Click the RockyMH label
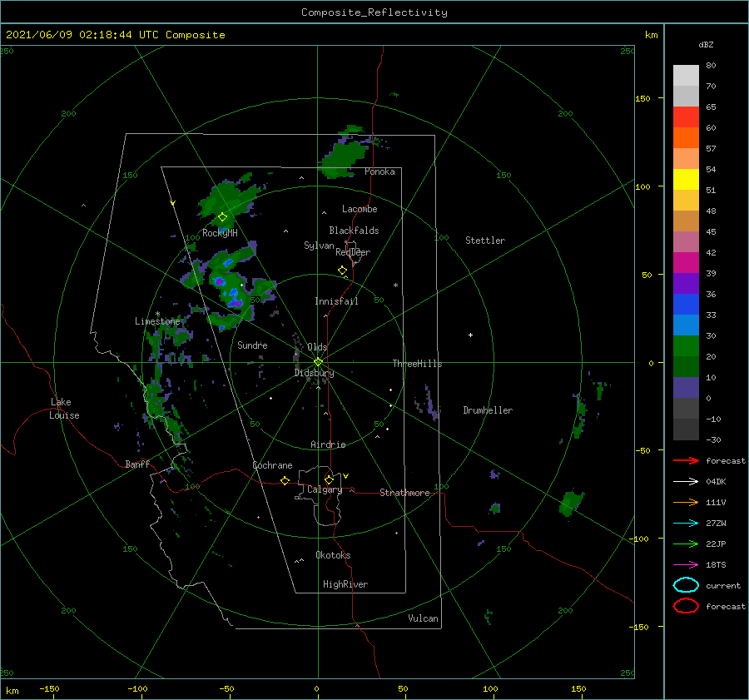 (x=220, y=233)
